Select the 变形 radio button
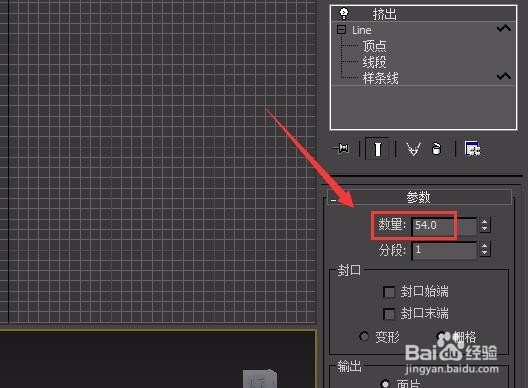This screenshot has height=388, width=528. (x=364, y=336)
